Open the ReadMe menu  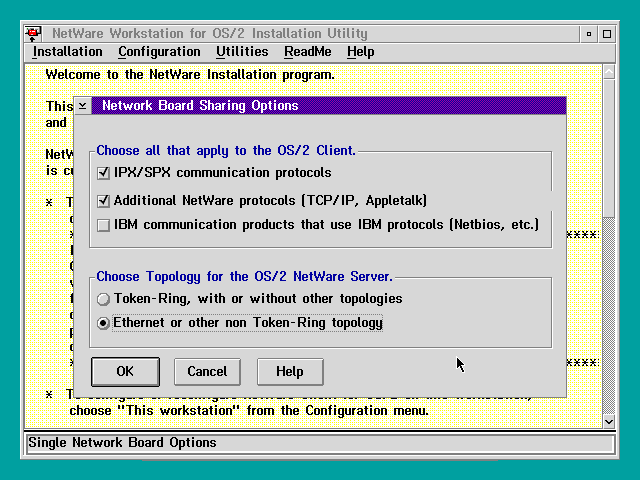tap(308, 52)
